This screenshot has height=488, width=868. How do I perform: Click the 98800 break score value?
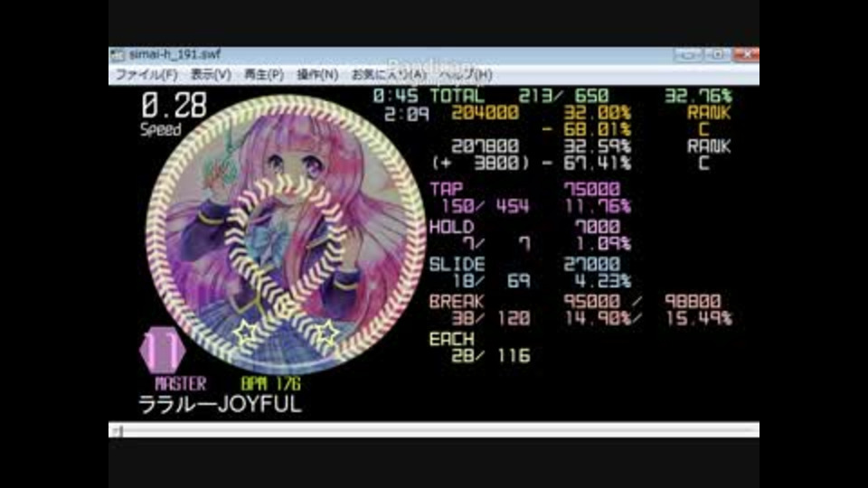click(x=693, y=302)
